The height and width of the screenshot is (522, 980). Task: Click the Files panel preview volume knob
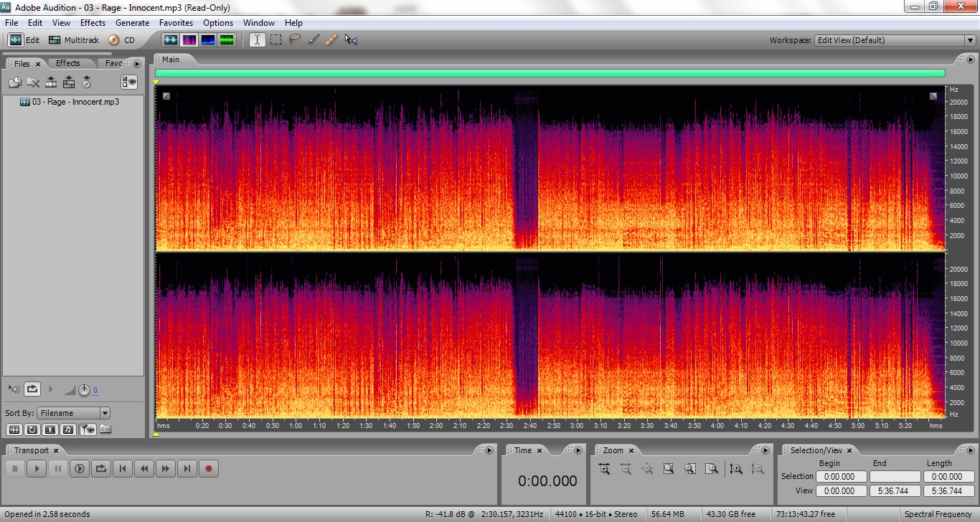(x=85, y=390)
